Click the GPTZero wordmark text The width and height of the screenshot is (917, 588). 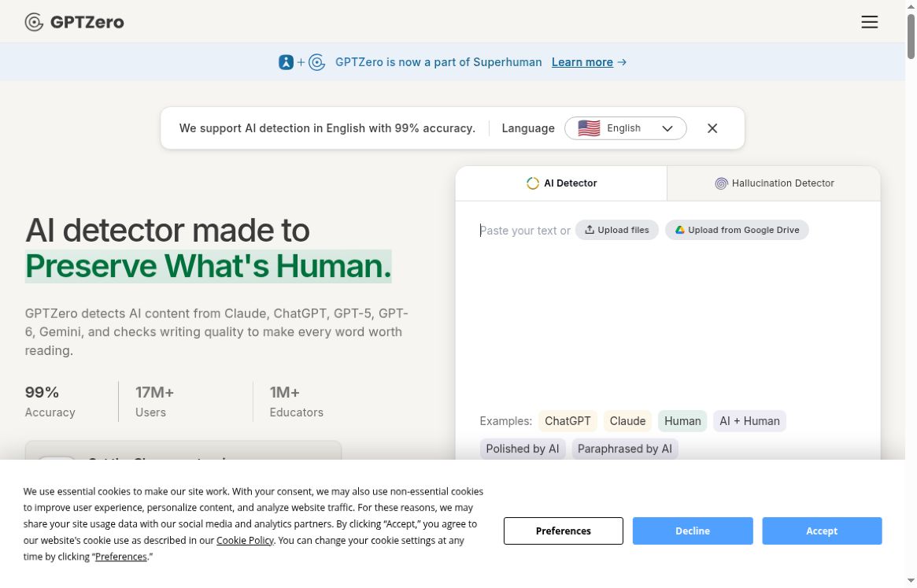coord(87,22)
